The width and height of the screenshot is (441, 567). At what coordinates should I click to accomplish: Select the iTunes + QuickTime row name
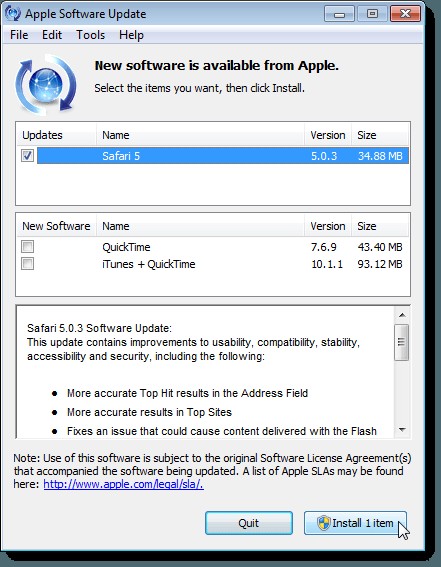point(149,264)
